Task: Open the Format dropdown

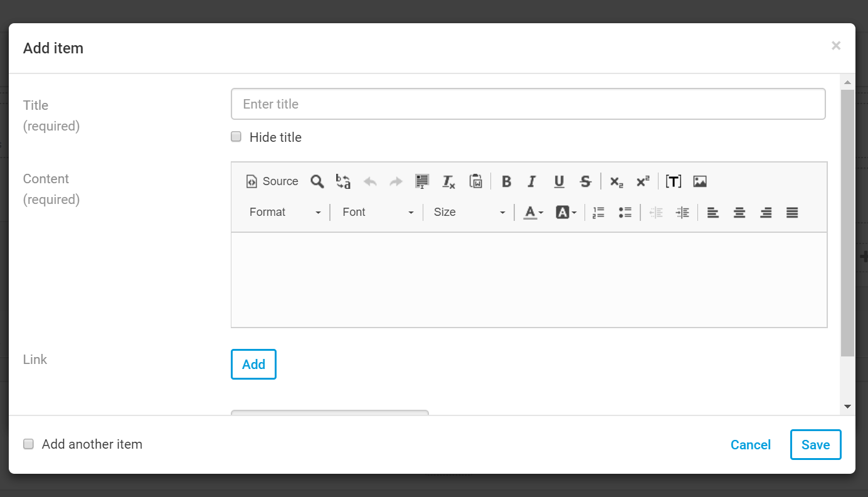Action: point(285,212)
